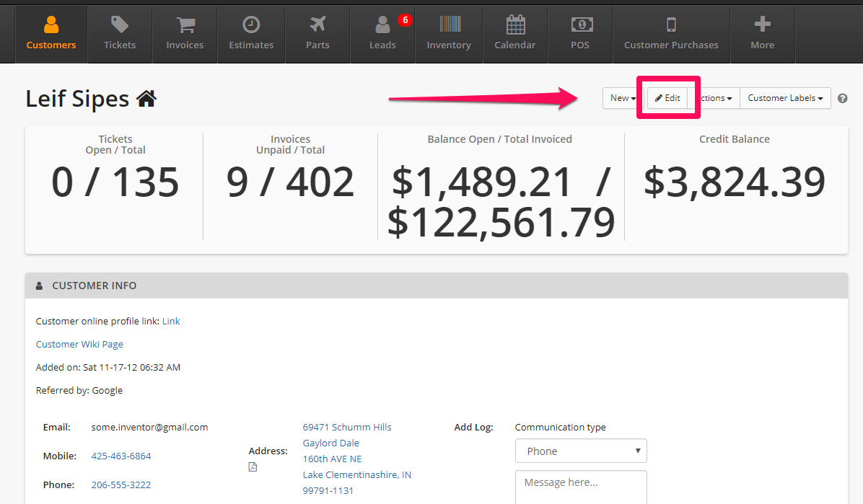Image resolution: width=863 pixels, height=504 pixels.
Task: Click the PDF icon under Address
Action: coord(253,467)
